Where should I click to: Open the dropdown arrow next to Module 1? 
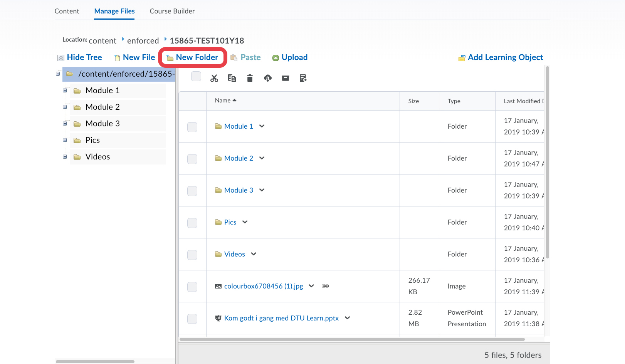(262, 126)
